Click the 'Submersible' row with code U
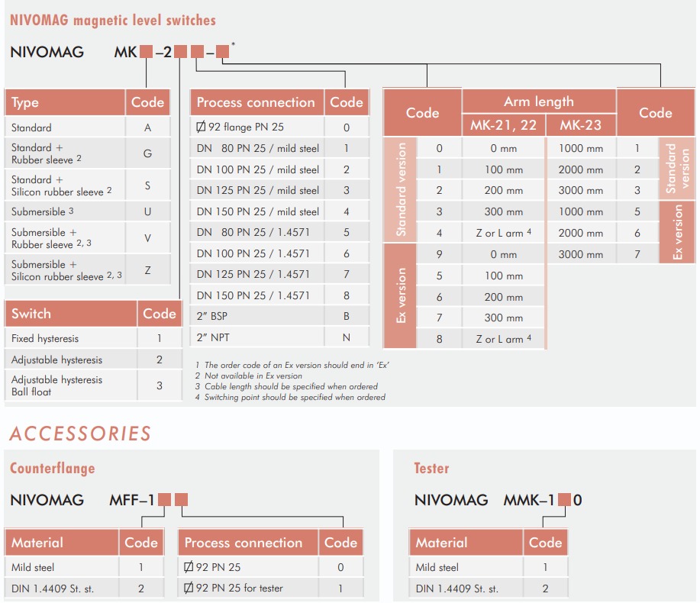The height and width of the screenshot is (603, 700). click(x=88, y=211)
